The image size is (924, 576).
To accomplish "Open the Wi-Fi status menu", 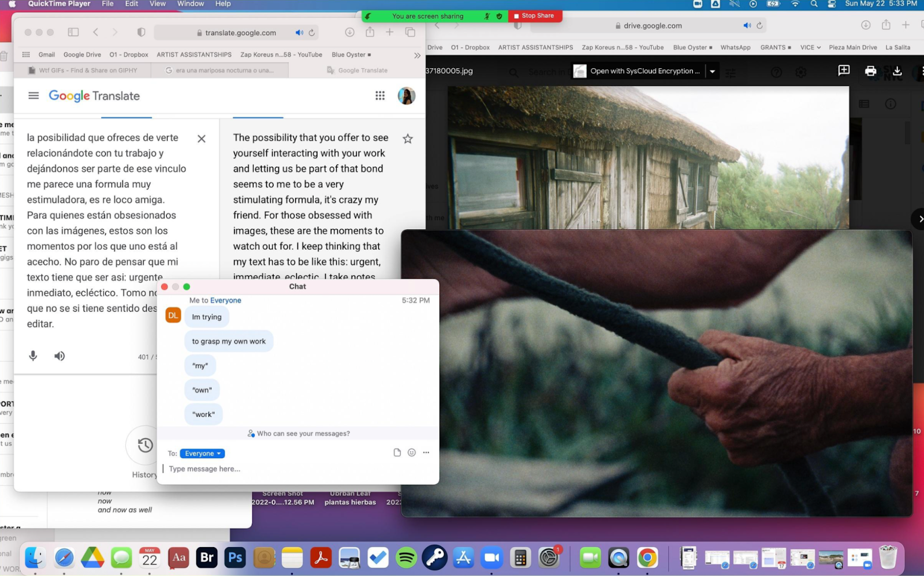I will [795, 4].
